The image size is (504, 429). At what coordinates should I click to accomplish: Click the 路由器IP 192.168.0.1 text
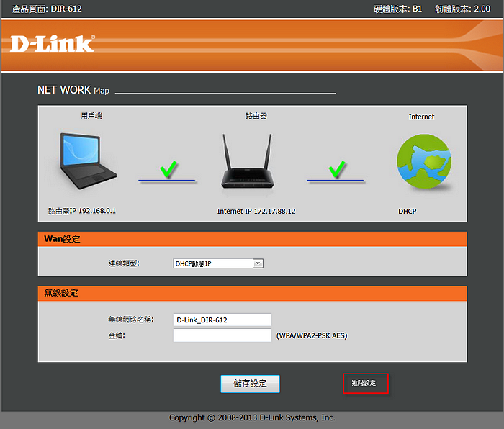click(81, 212)
